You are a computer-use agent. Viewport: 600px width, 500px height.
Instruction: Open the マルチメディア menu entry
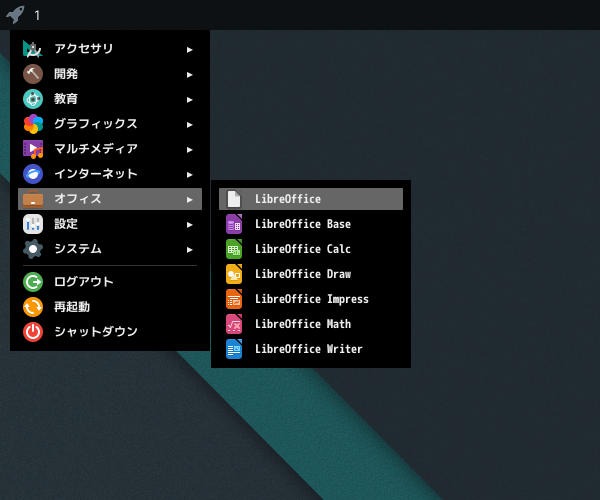[110, 149]
